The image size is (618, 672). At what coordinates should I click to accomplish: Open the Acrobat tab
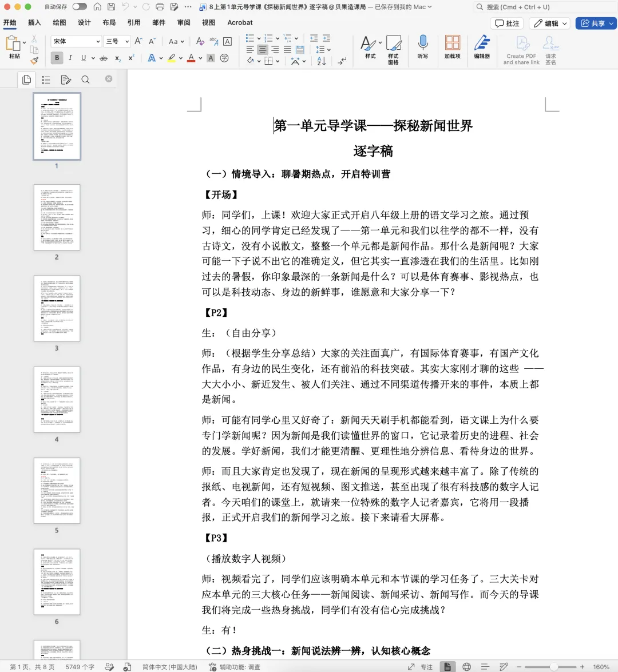coord(240,23)
